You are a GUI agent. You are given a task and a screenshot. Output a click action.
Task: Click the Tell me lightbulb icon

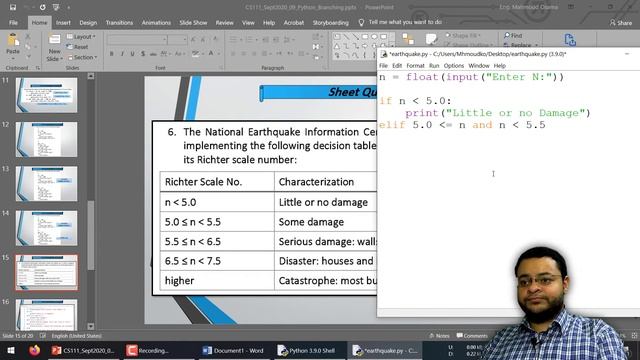tap(361, 22)
